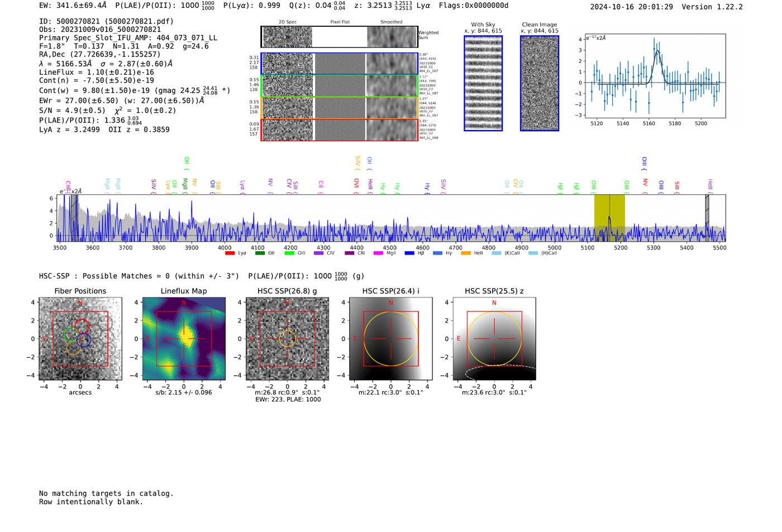Click the P(Lyα): 0.999 header value
The width and height of the screenshot is (782, 532).
pos(252,6)
